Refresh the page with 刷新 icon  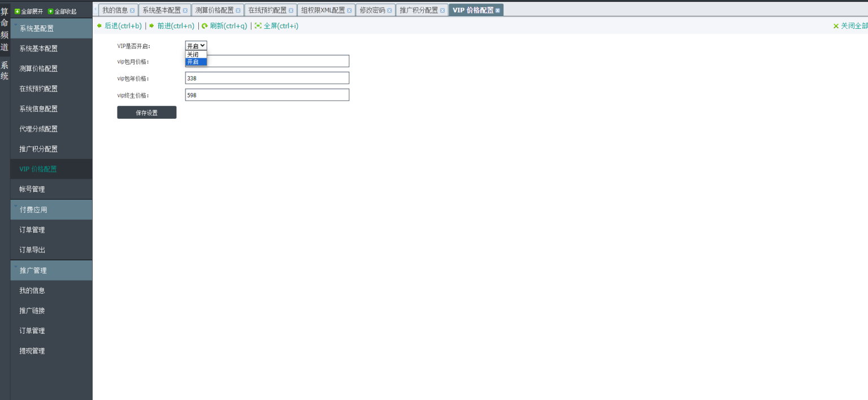pyautogui.click(x=205, y=25)
